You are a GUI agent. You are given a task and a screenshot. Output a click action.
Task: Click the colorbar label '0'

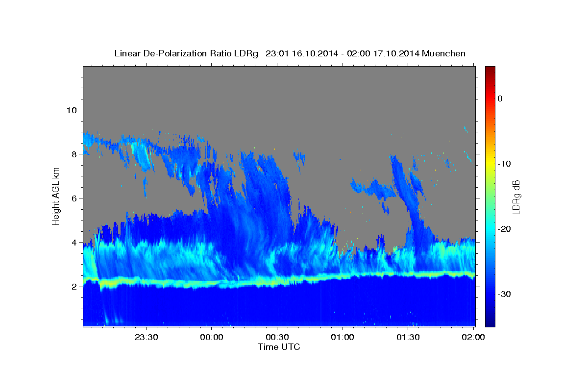pyautogui.click(x=500, y=98)
